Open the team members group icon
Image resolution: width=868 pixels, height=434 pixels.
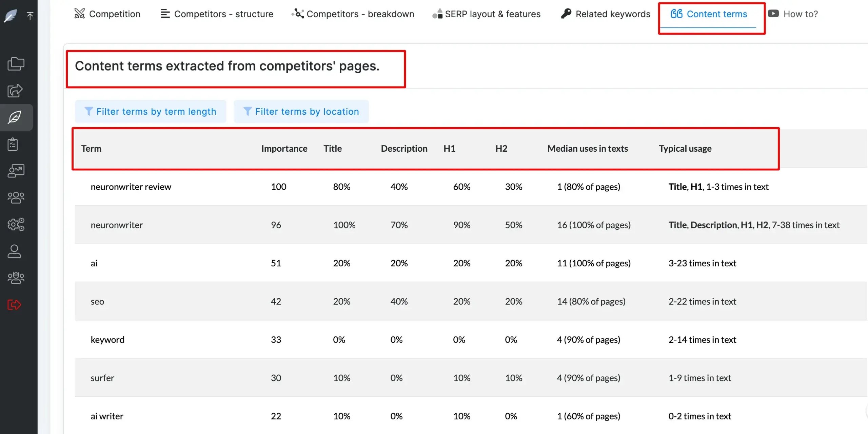(16, 197)
